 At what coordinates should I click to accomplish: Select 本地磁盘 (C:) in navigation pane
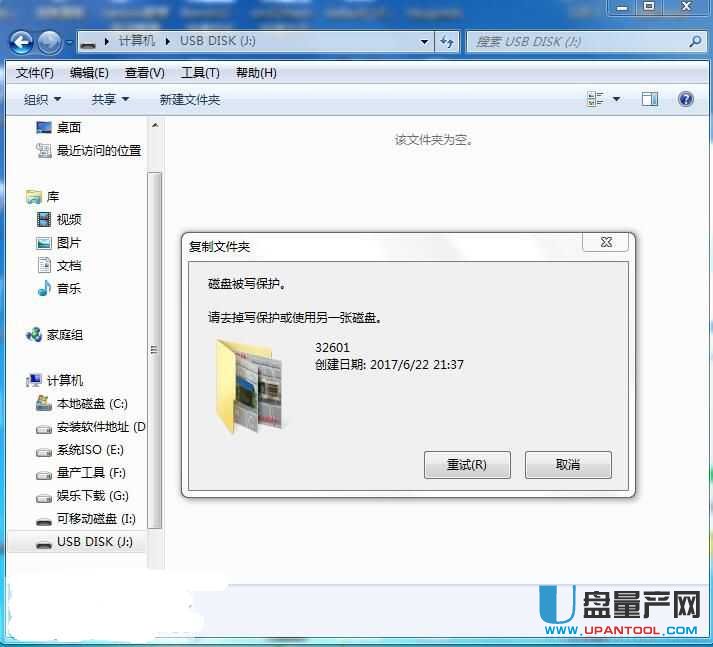tap(91, 404)
